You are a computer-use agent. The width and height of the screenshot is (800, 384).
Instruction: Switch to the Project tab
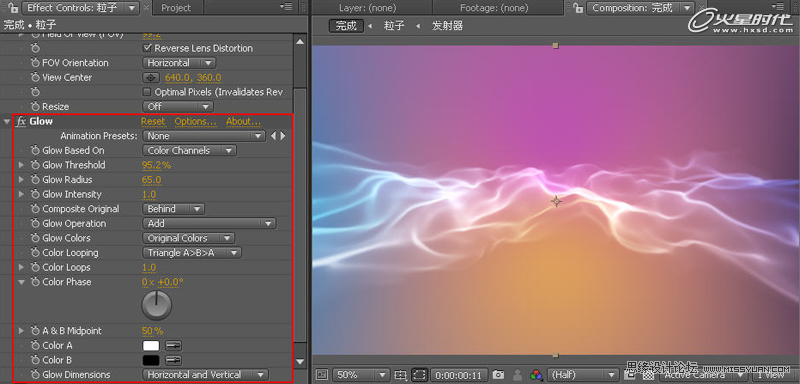[176, 8]
